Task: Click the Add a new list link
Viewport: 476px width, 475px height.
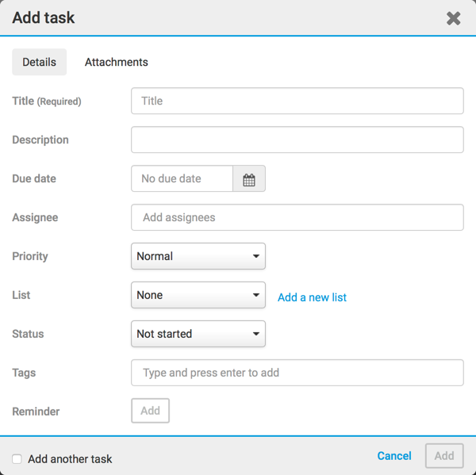Action: click(x=312, y=297)
